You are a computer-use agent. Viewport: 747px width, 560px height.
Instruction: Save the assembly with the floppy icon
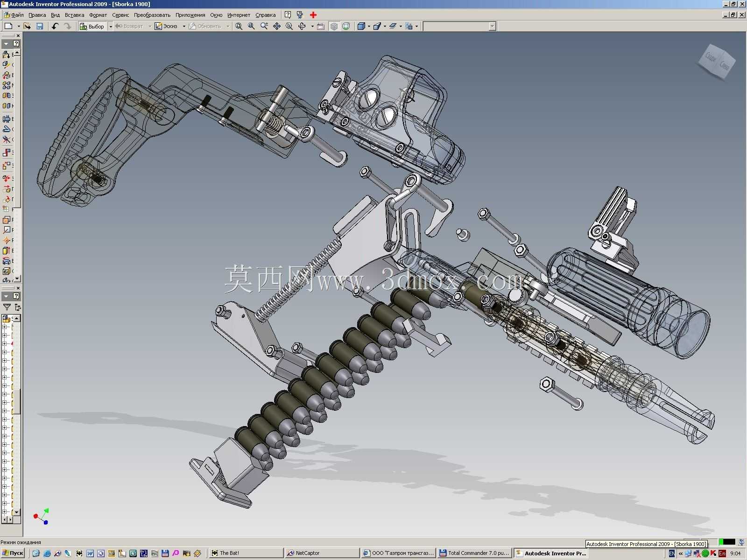(40, 26)
